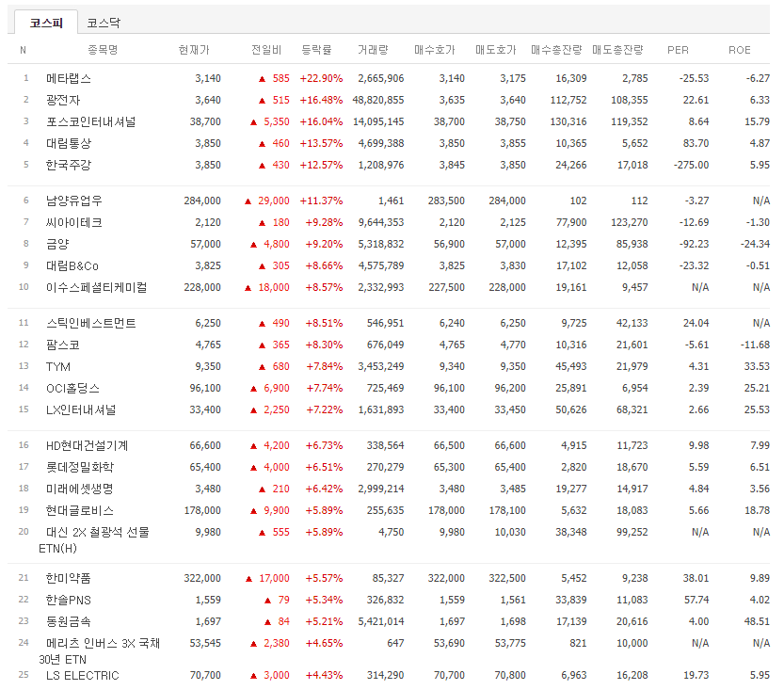
Task: Click the 130,316 buy volume for 포스코인터내셔널
Action: click(568, 121)
